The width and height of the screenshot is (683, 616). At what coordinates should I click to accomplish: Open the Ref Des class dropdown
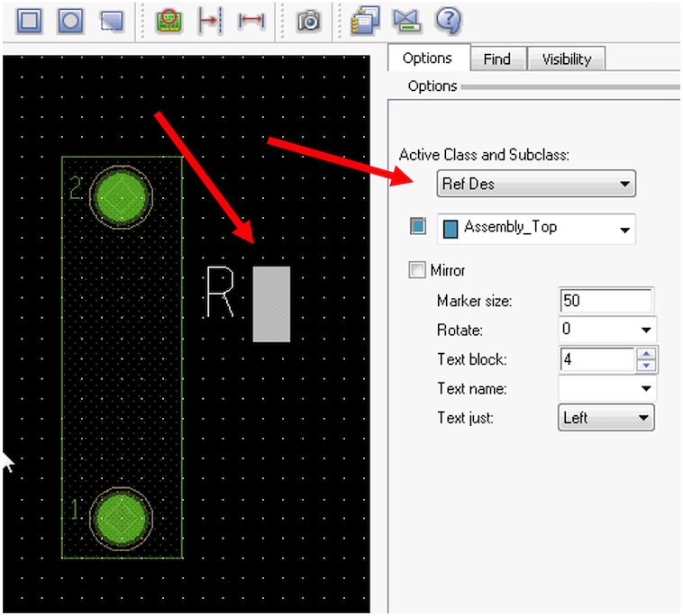tap(536, 184)
